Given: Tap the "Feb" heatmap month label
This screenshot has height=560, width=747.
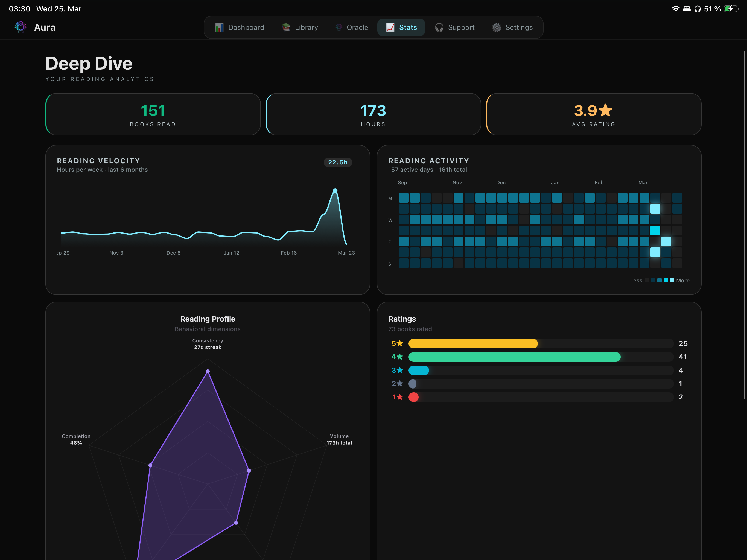Looking at the screenshot, I should click(599, 182).
